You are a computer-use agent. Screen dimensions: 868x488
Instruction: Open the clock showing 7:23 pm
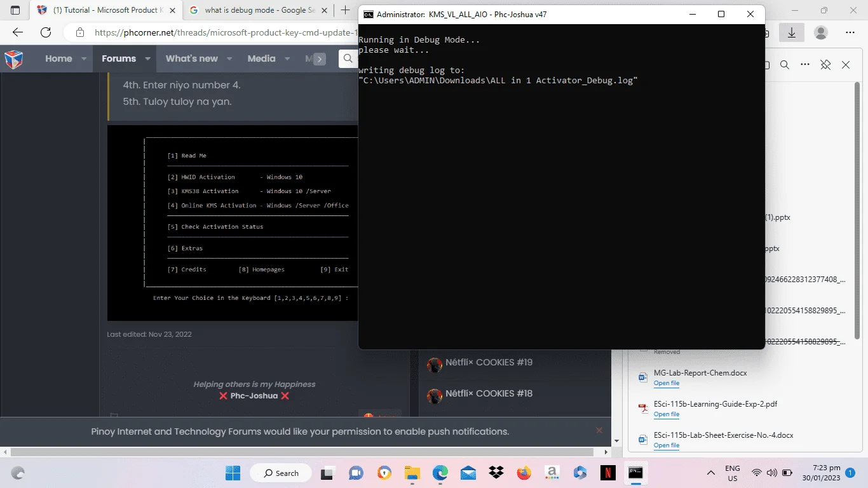pos(820,473)
